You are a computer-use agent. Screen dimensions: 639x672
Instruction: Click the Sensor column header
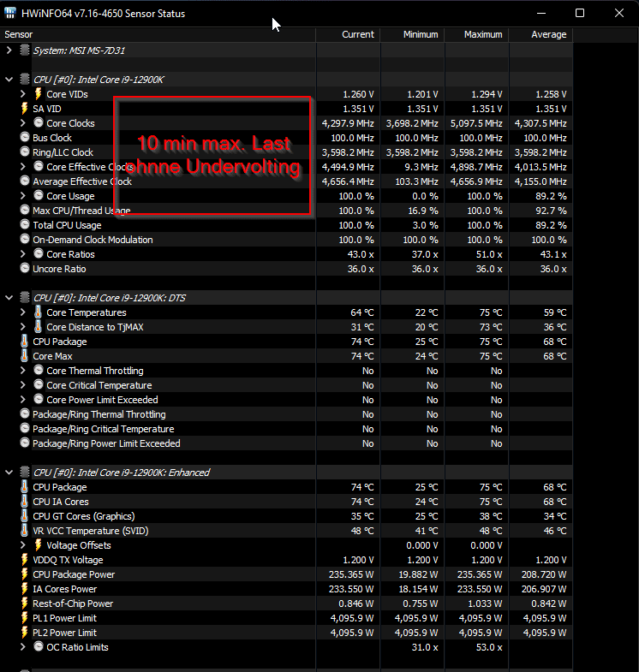[x=158, y=34]
